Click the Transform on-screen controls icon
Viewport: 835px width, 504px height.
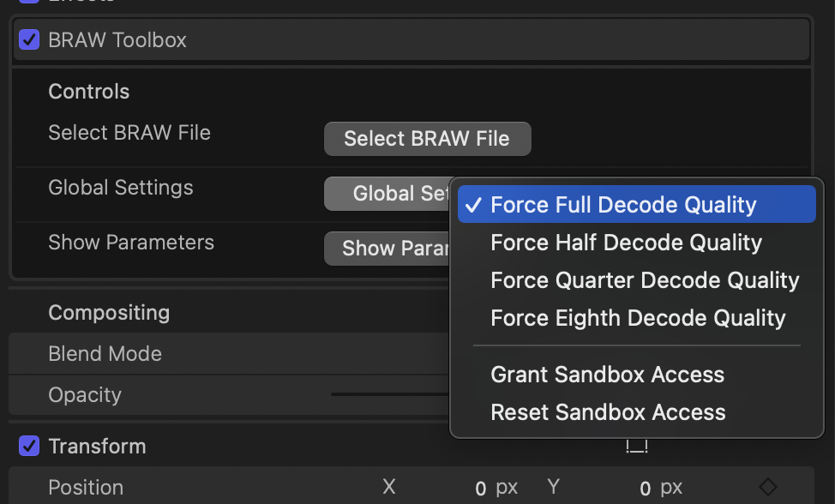click(x=637, y=446)
